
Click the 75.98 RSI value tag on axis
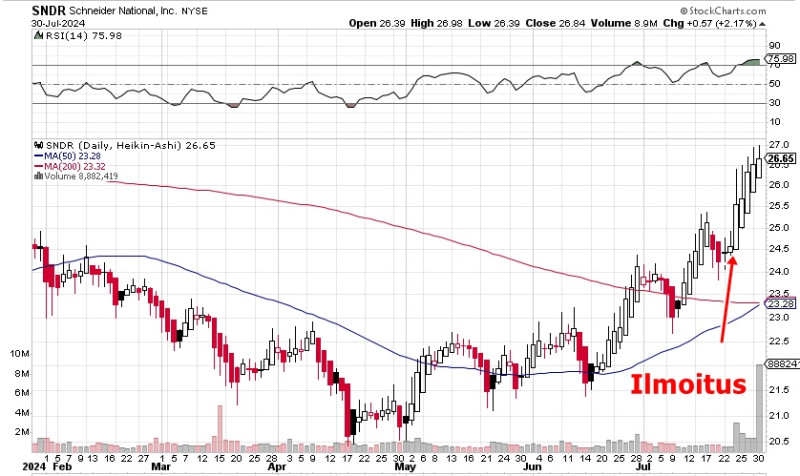(x=781, y=59)
